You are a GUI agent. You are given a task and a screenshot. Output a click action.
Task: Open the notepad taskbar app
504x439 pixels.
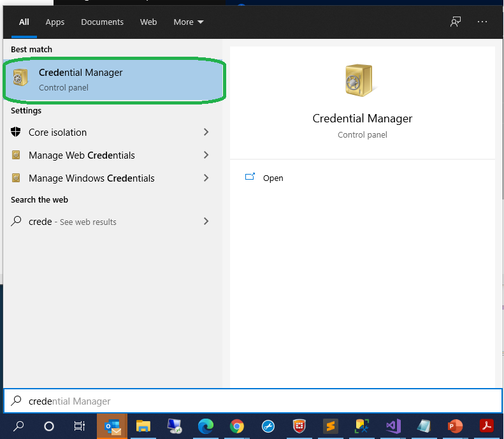click(x=424, y=426)
